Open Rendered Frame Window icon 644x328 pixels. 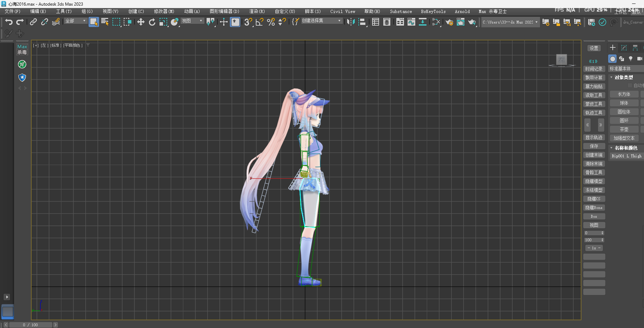point(461,22)
